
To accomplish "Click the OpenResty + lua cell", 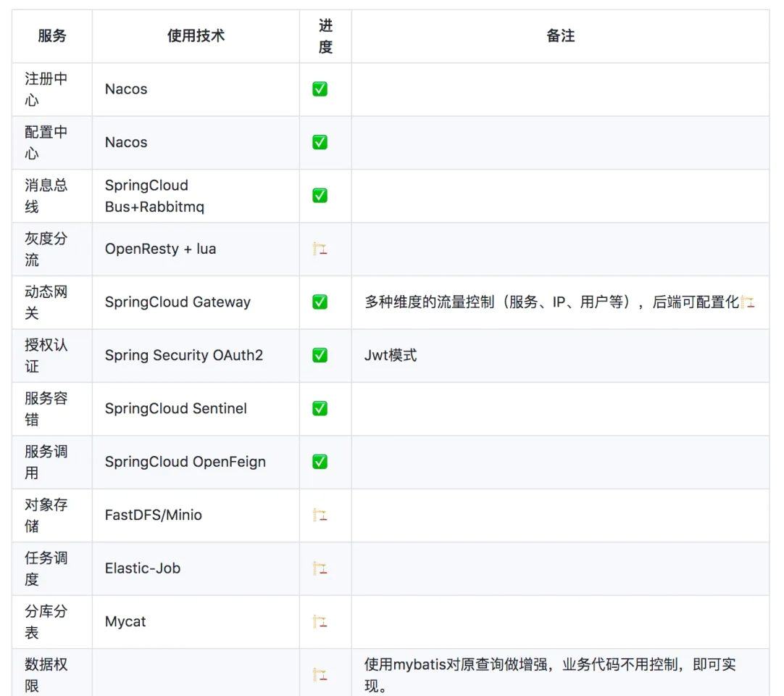I will 196,249.
